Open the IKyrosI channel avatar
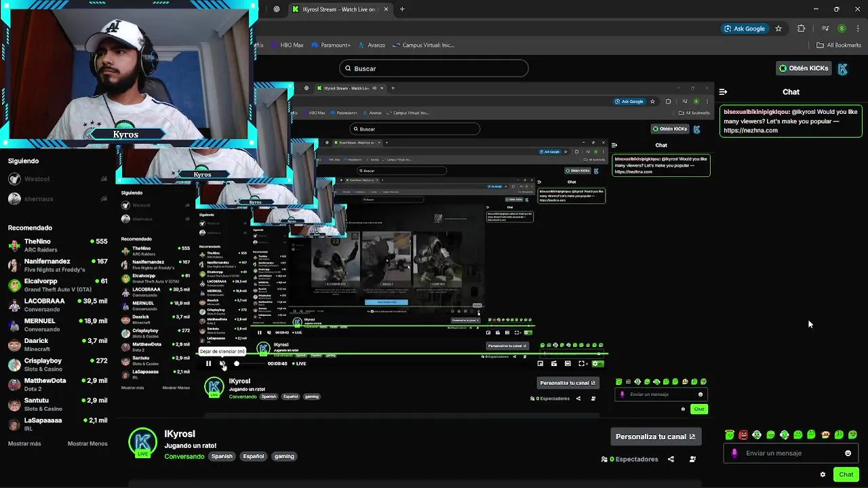 tap(142, 443)
